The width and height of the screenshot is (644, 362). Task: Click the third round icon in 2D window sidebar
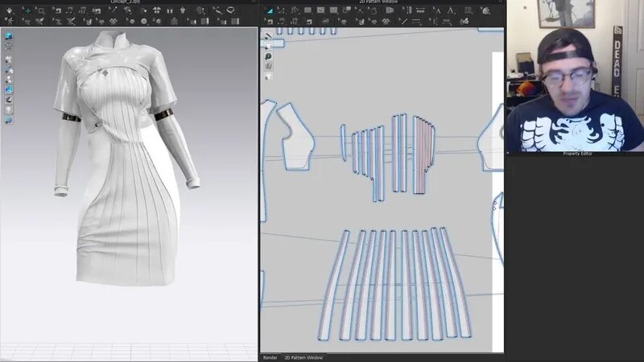268,56
